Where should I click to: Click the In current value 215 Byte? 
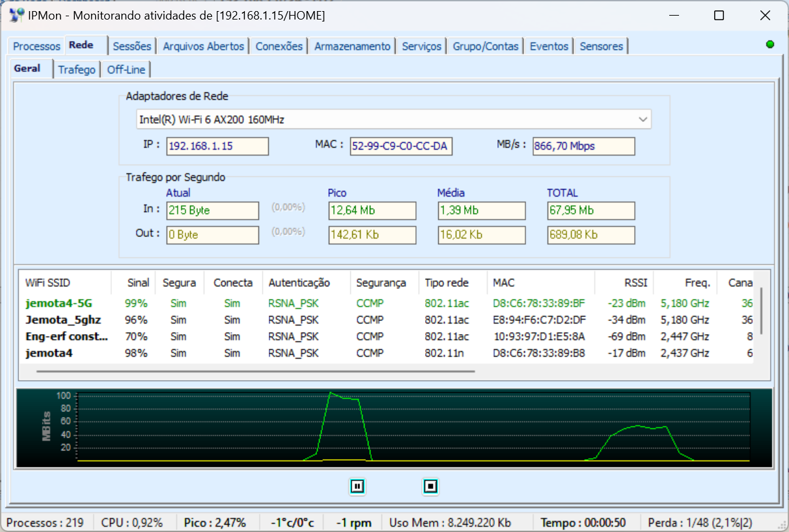(x=213, y=210)
